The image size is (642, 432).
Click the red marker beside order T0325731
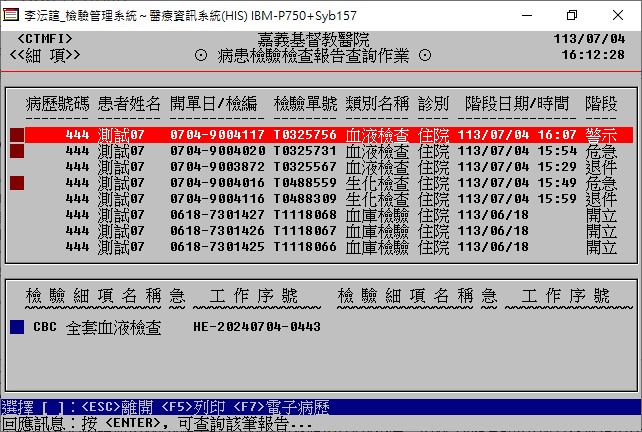17,151
